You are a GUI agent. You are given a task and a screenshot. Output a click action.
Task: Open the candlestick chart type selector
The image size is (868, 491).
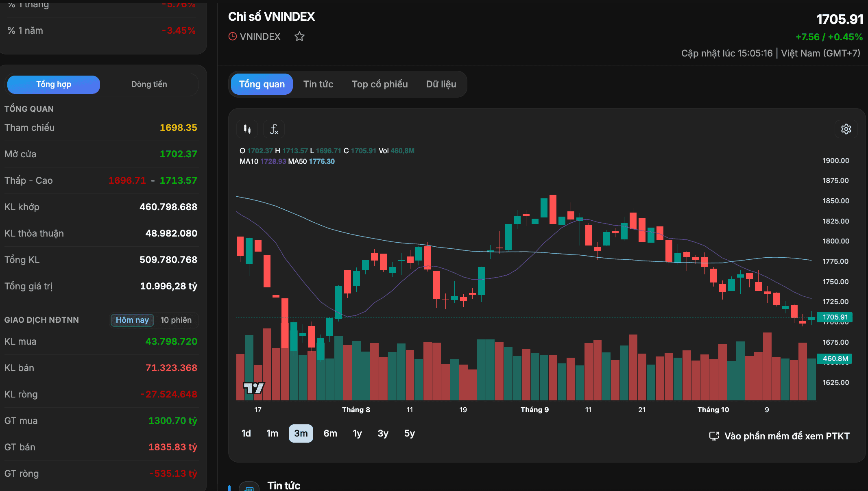pos(247,129)
